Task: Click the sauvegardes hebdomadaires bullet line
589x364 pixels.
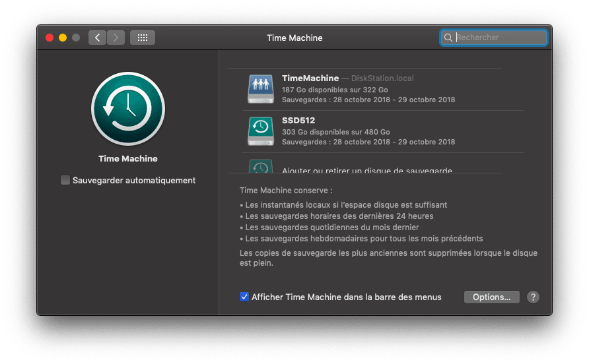Action: (361, 239)
